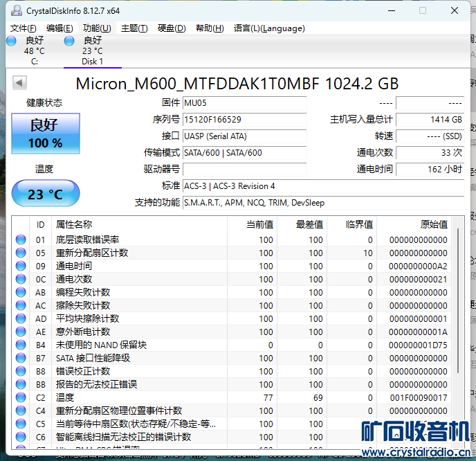
Task: Click the 23 °C temperature button
Action: coord(46,195)
